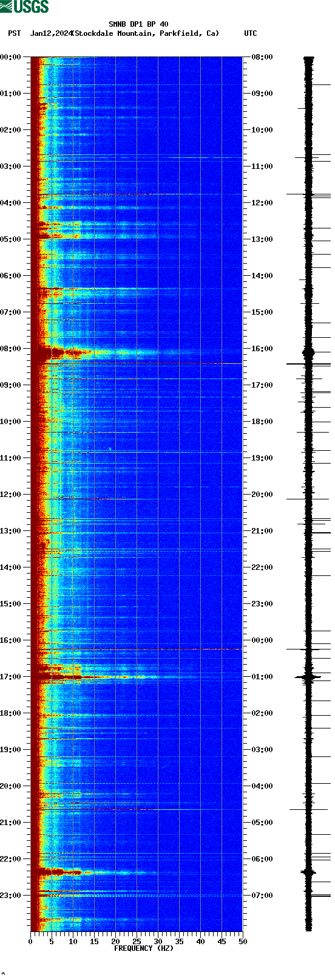Click the 00:00 PST time label
This screenshot has height=980, width=335.
(11, 57)
